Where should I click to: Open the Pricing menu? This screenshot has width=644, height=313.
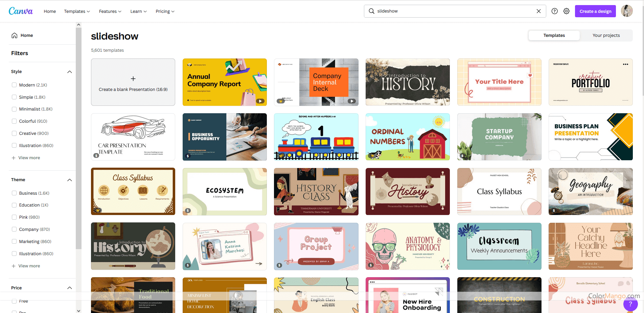pyautogui.click(x=165, y=11)
